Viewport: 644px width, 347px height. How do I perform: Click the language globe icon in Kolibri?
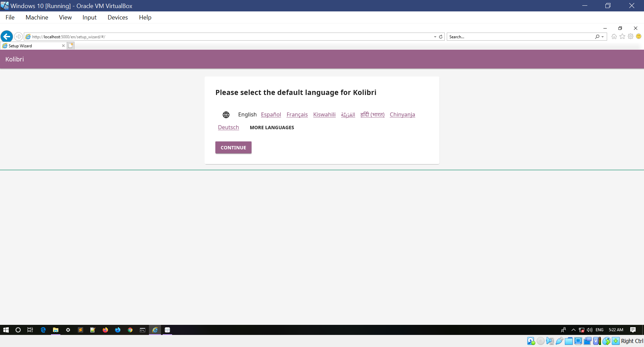226,114
